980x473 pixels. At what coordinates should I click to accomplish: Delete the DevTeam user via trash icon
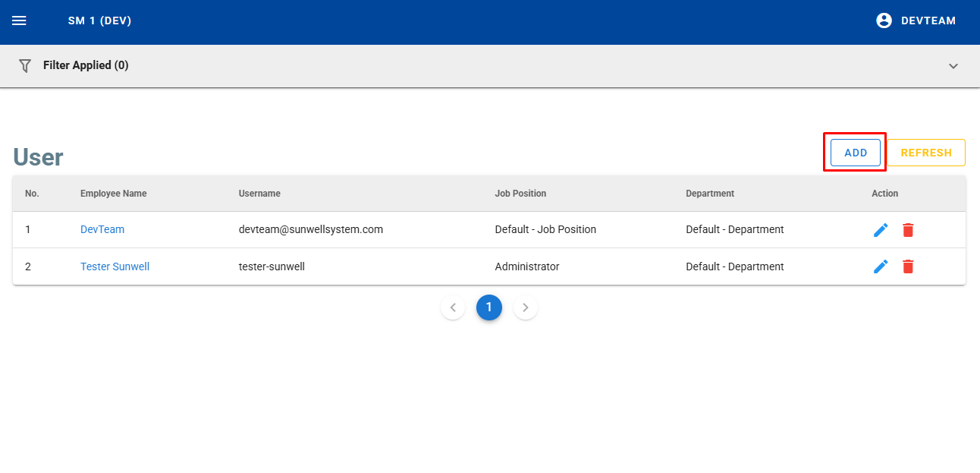point(908,230)
